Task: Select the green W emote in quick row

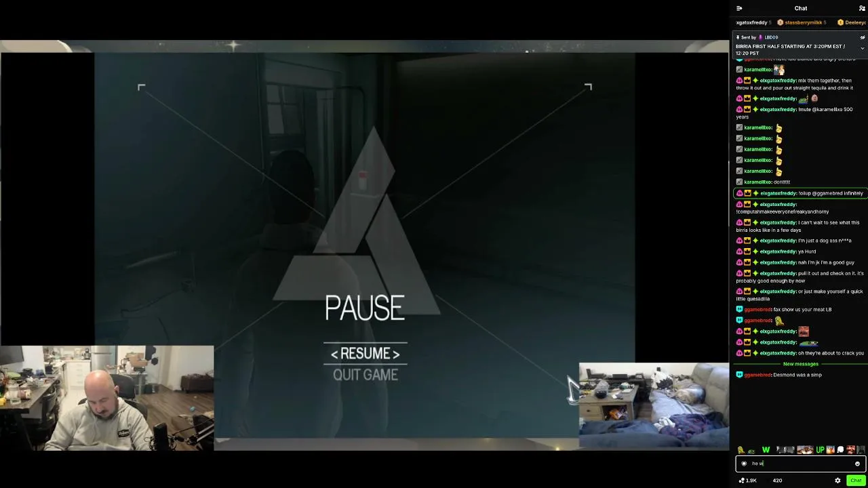Action: tap(766, 450)
